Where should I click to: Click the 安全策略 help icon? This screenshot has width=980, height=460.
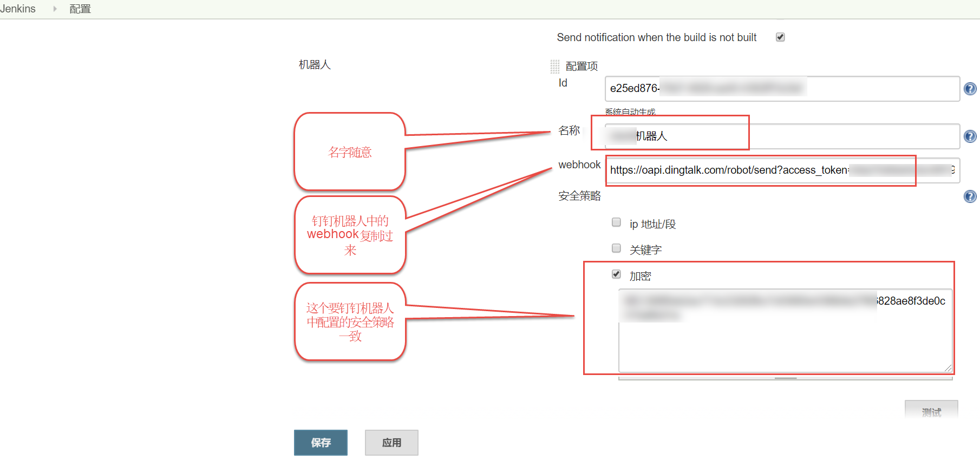[970, 196]
